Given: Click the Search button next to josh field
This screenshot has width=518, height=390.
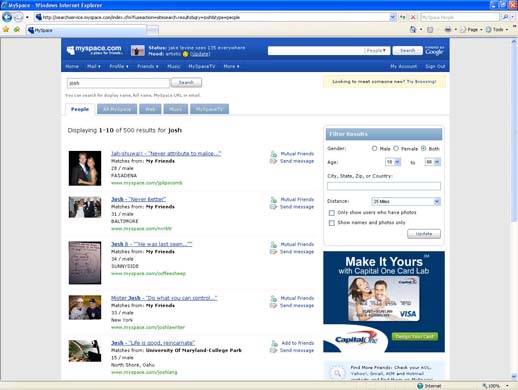Looking at the screenshot, I should pos(186,83).
